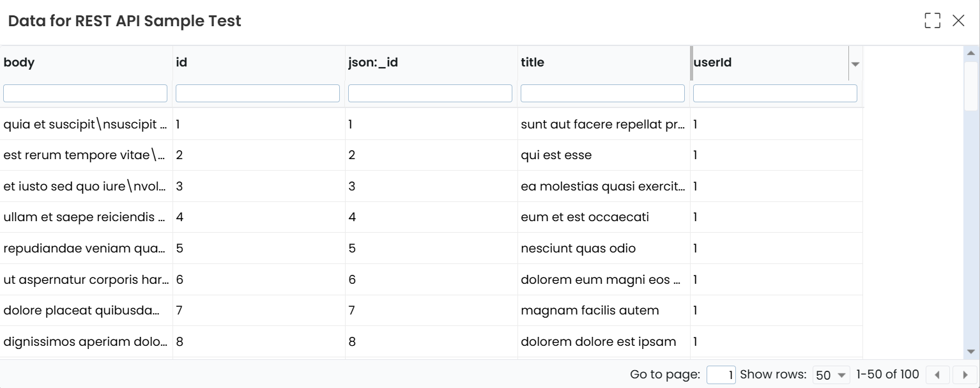Click userId cell in 'nesciunt quas odio' row
The width and height of the screenshot is (980, 388).
click(776, 248)
